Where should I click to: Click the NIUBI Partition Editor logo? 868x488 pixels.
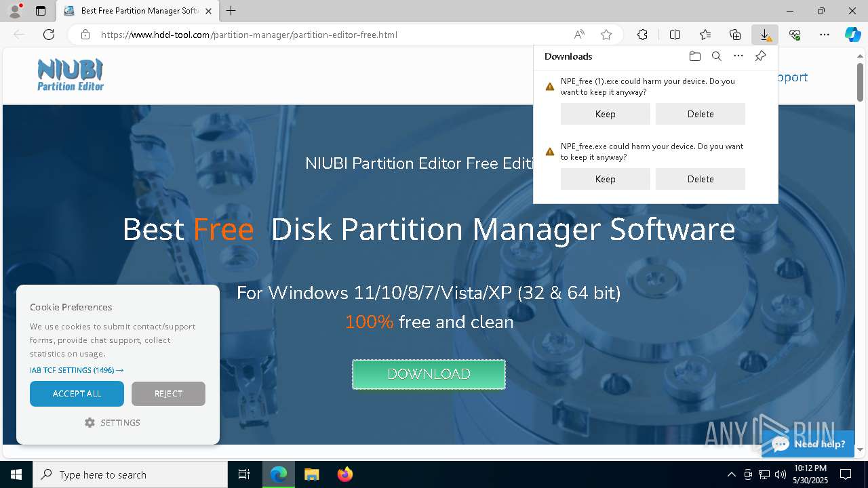(x=71, y=75)
